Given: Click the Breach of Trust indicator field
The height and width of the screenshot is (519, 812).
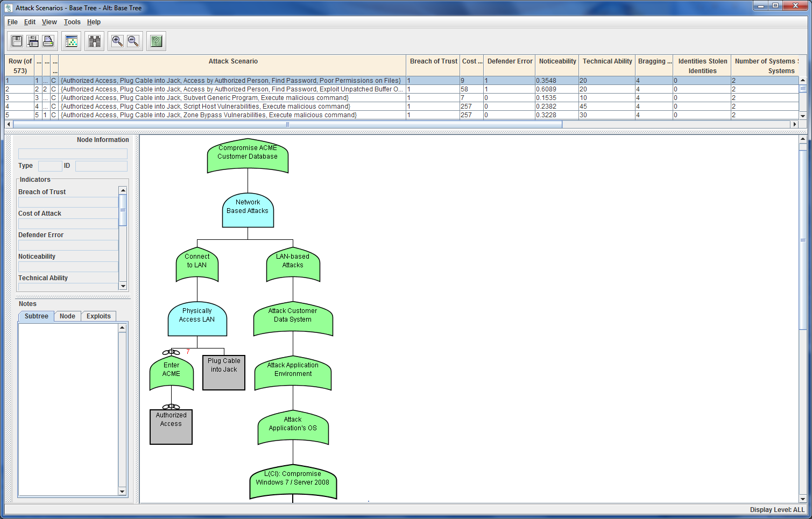Looking at the screenshot, I should 68,202.
